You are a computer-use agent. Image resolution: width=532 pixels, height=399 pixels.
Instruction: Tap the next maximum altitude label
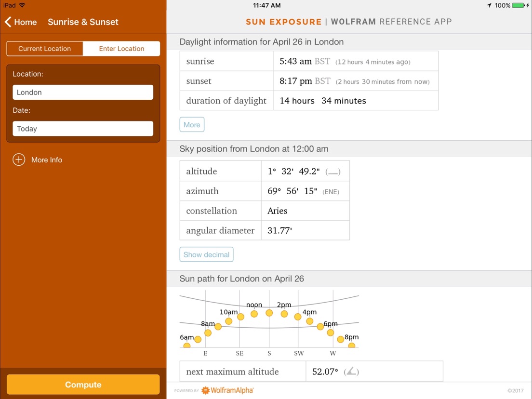(232, 372)
